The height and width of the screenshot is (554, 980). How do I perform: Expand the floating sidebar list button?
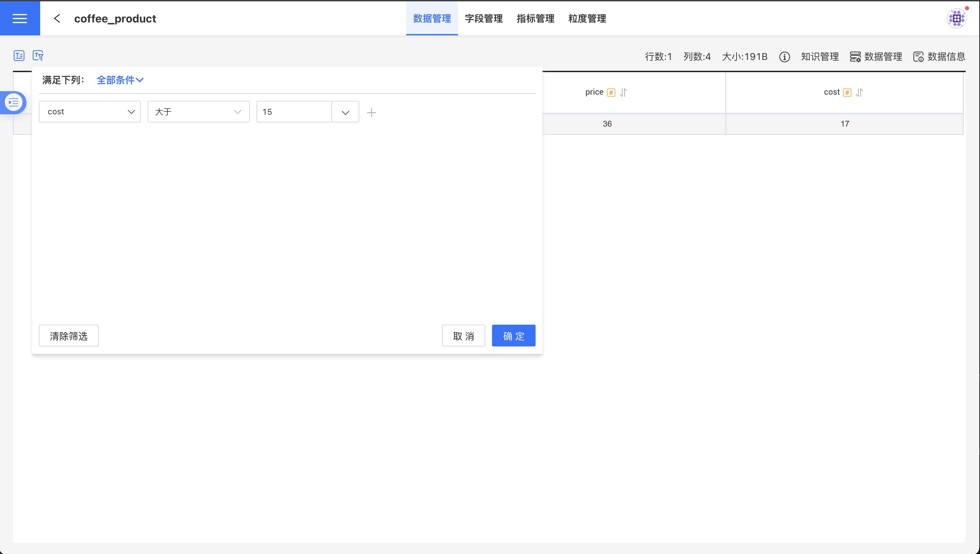tap(14, 102)
